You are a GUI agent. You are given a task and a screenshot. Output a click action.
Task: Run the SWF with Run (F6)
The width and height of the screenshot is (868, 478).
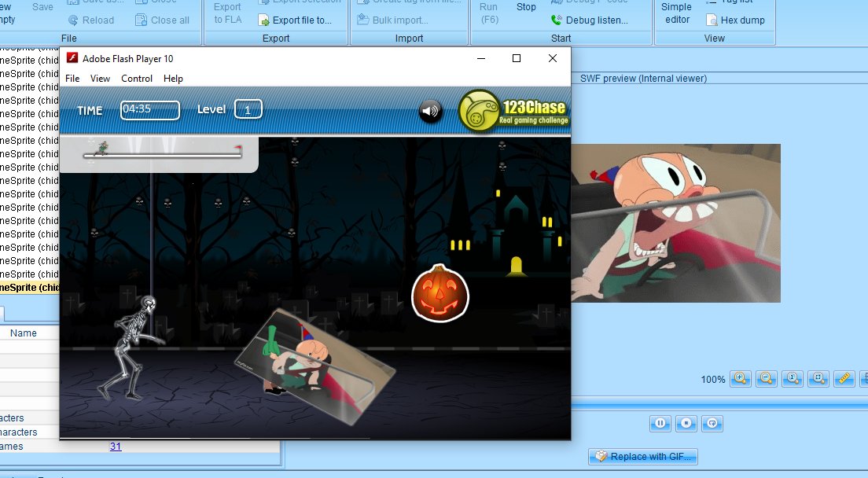point(489,13)
